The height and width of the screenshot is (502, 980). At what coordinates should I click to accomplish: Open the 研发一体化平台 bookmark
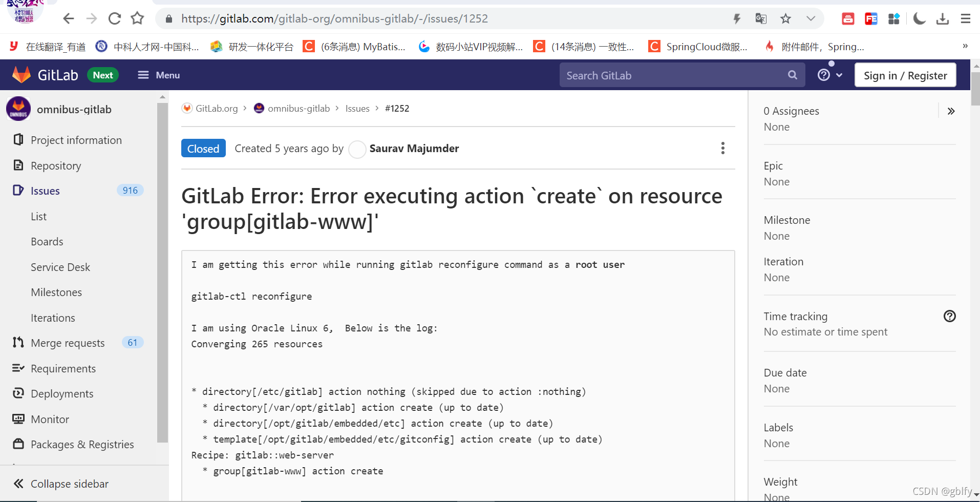[252, 47]
